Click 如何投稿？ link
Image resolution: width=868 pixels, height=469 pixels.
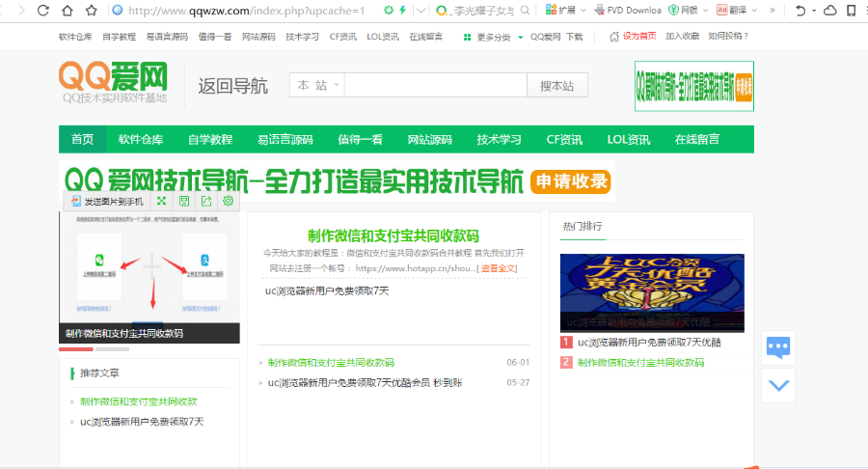(x=728, y=36)
